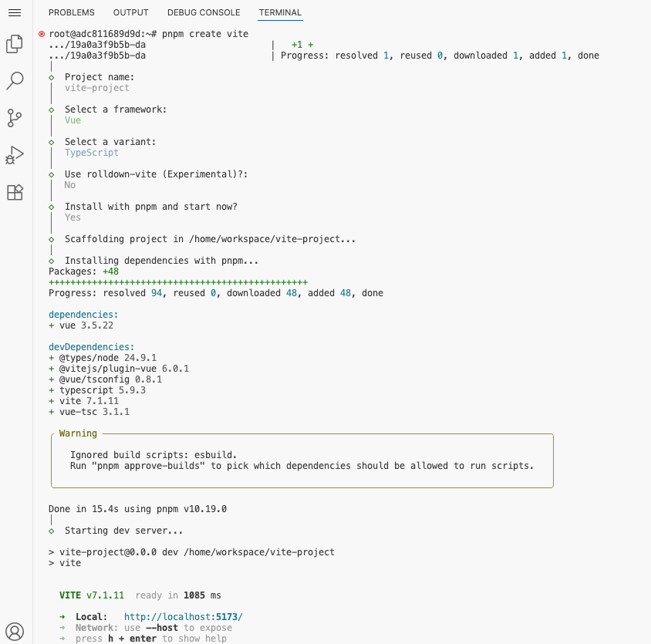
Task: Click the 'Scaffolding project in /home/workspace/vite-project...' line
Action: click(210, 239)
